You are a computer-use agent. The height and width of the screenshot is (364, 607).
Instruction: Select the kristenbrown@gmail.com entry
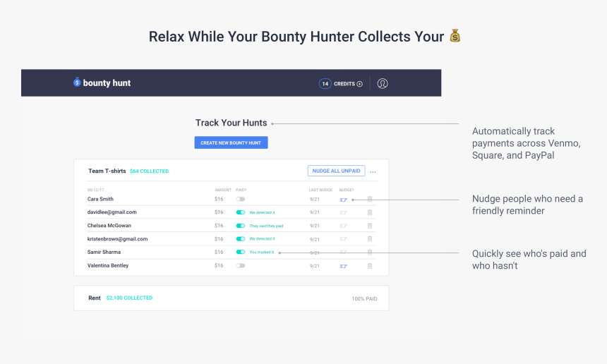pos(117,239)
